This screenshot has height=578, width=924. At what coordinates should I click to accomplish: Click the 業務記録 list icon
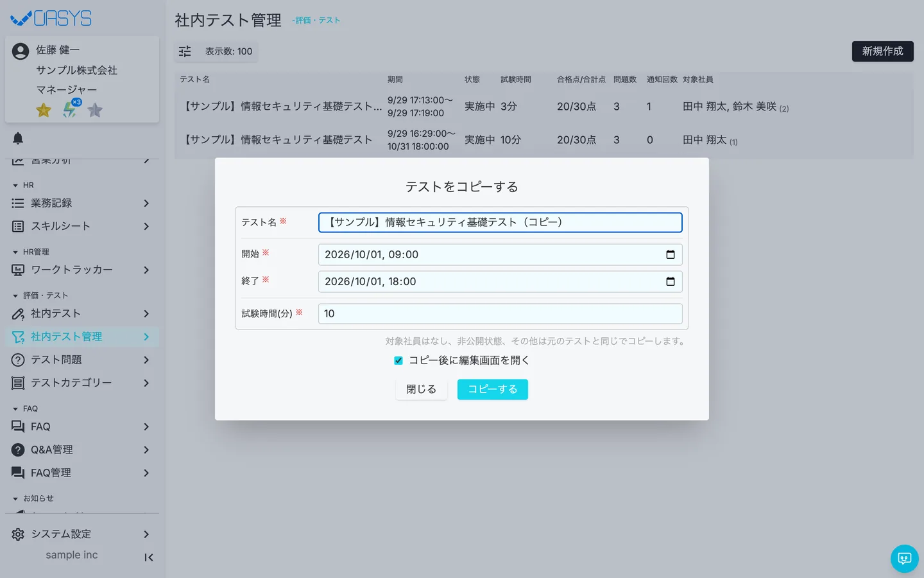(x=18, y=203)
